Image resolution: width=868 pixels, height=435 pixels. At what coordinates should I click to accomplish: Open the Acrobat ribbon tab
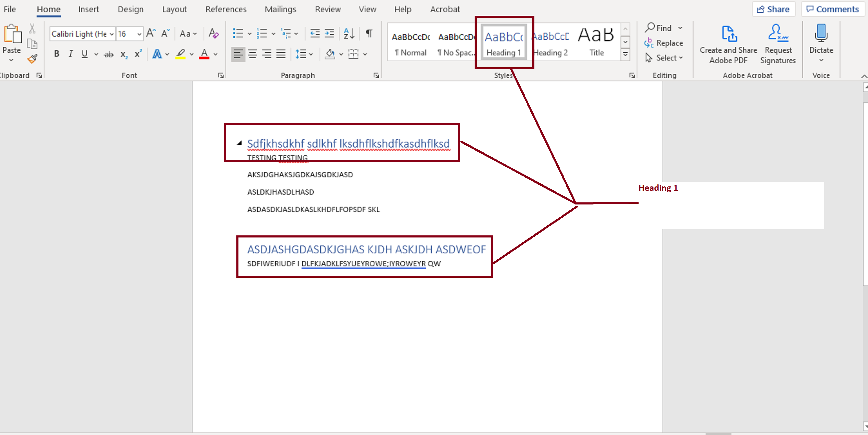tap(445, 9)
